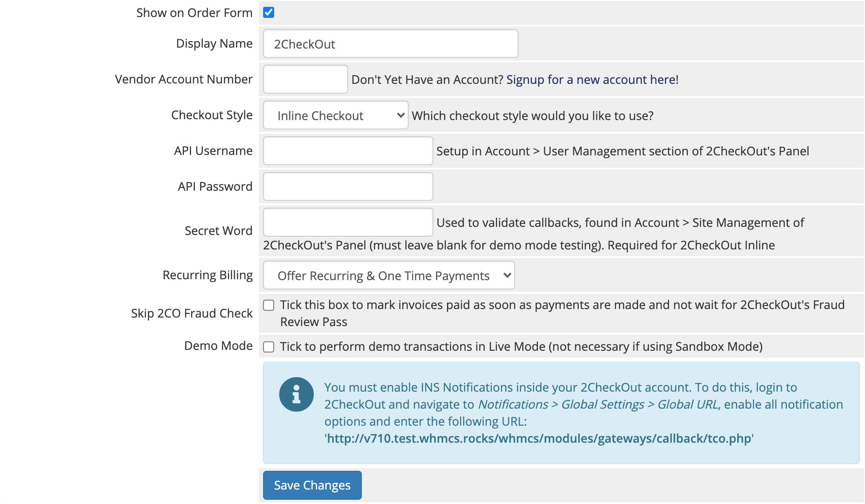Click the Skip 2CO Fraud Check label
865x504 pixels.
(192, 313)
